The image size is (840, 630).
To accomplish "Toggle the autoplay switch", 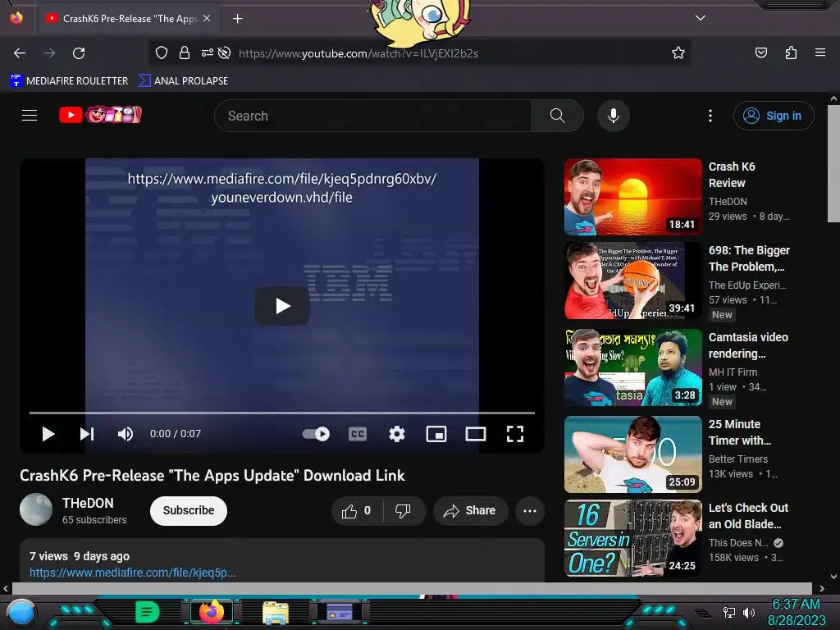I will [316, 434].
